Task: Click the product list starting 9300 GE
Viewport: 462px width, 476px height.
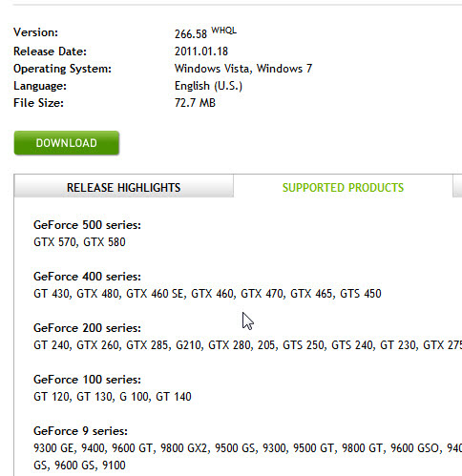Action: (247, 448)
